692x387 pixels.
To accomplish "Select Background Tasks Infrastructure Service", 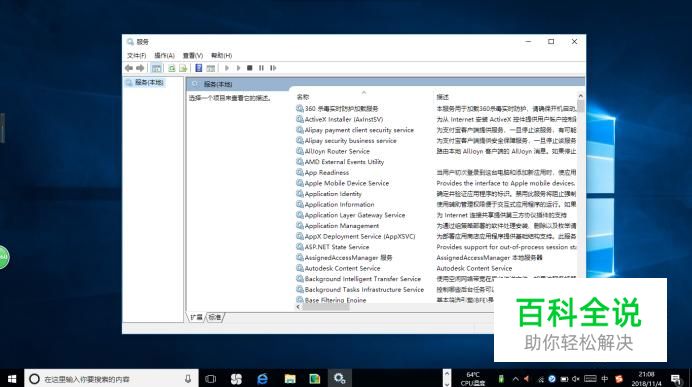I will click(360, 289).
